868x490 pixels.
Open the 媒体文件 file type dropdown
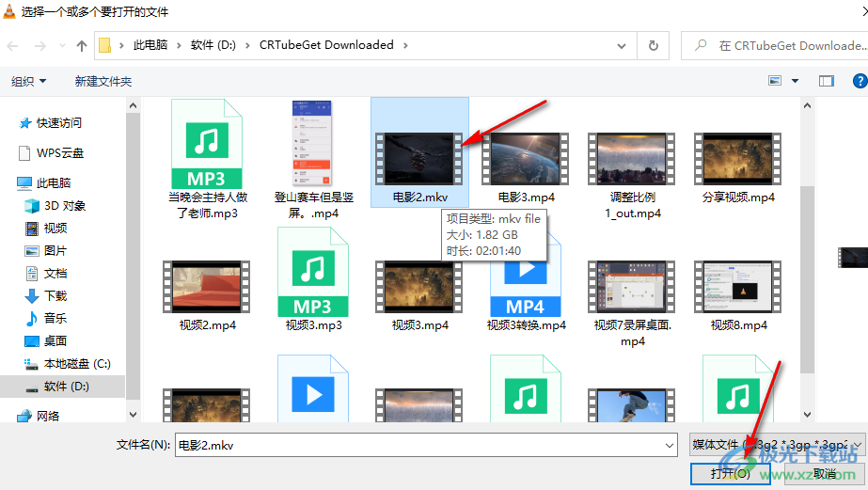click(x=777, y=445)
